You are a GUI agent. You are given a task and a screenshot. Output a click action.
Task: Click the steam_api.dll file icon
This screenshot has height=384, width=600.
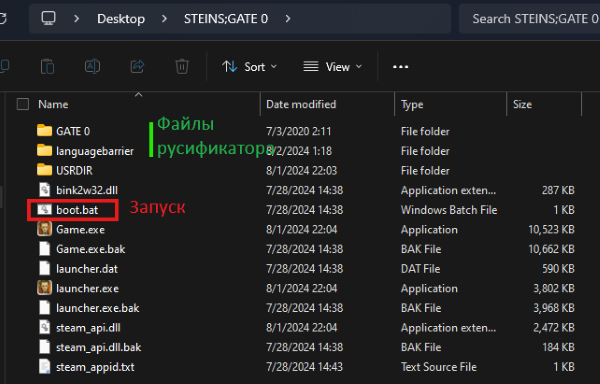[44, 327]
